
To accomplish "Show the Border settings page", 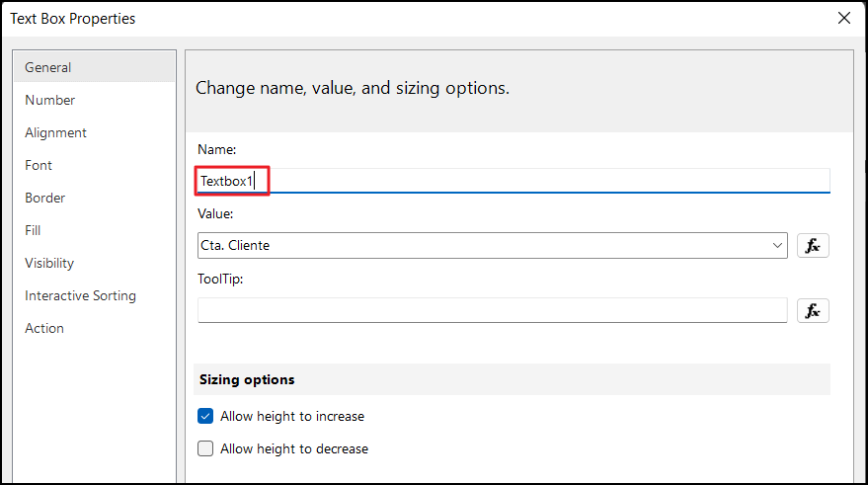I will [x=44, y=198].
